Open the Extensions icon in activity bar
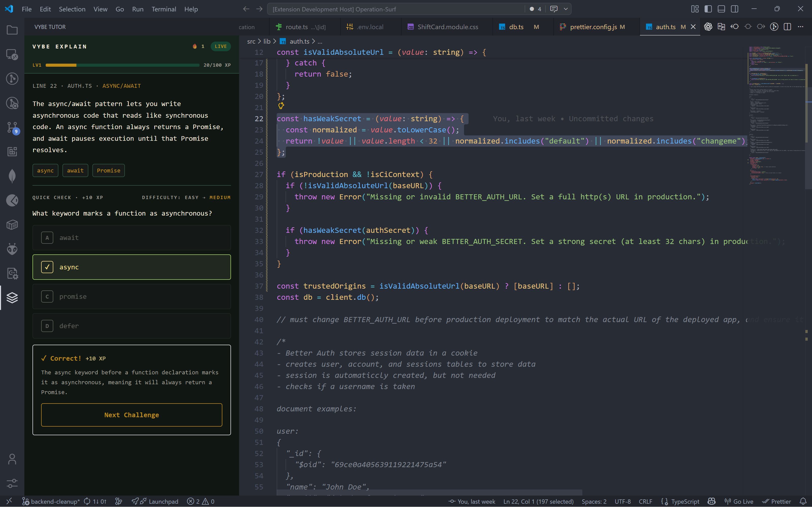The height and width of the screenshot is (507, 812). click(12, 152)
